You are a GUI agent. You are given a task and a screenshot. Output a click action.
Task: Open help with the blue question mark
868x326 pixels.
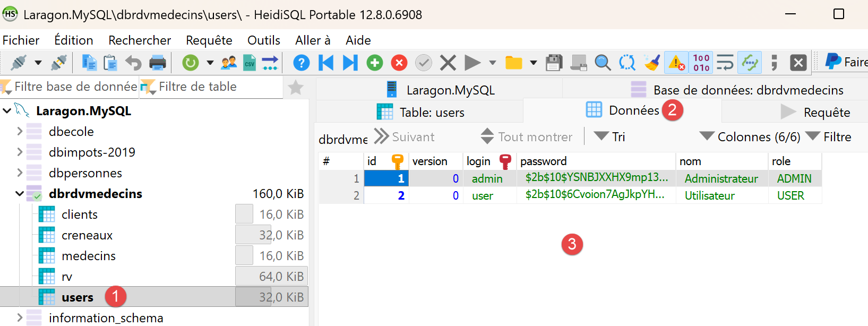301,63
